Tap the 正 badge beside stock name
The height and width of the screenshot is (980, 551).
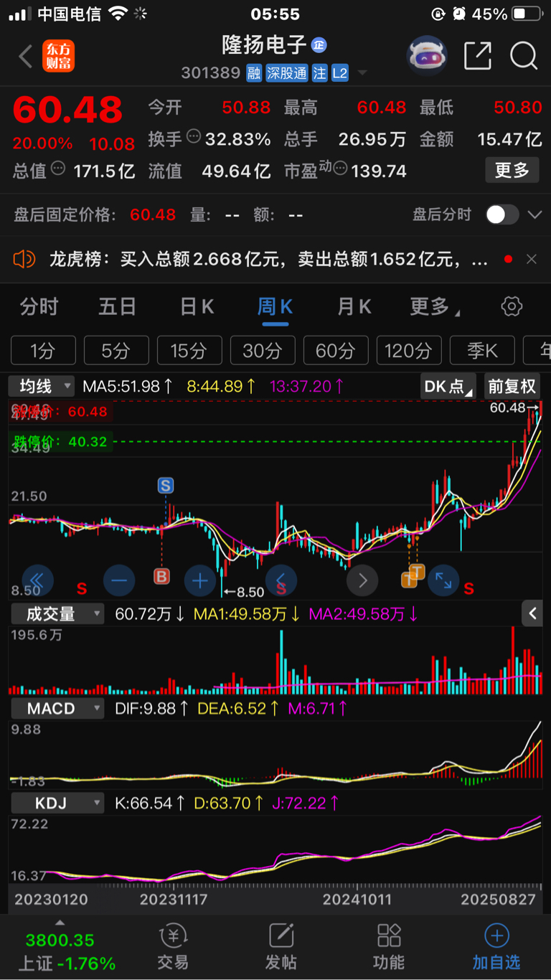click(x=319, y=45)
